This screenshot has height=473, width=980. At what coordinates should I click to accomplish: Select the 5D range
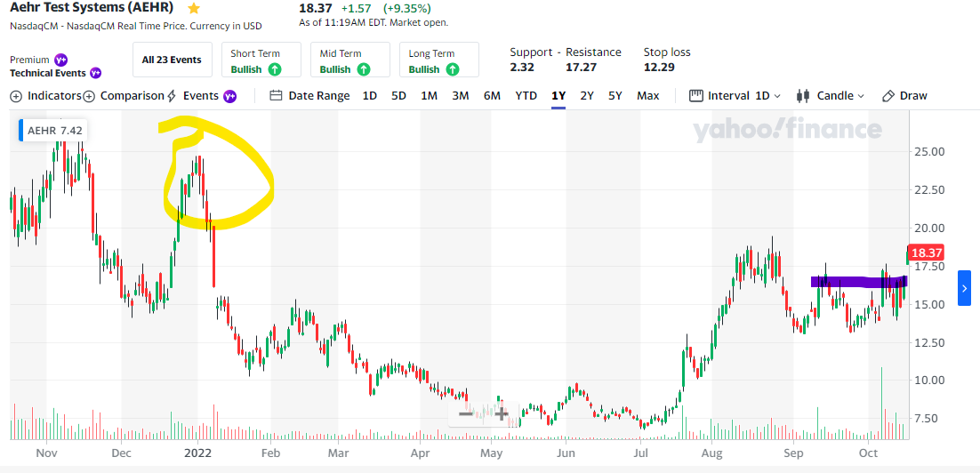pyautogui.click(x=398, y=96)
